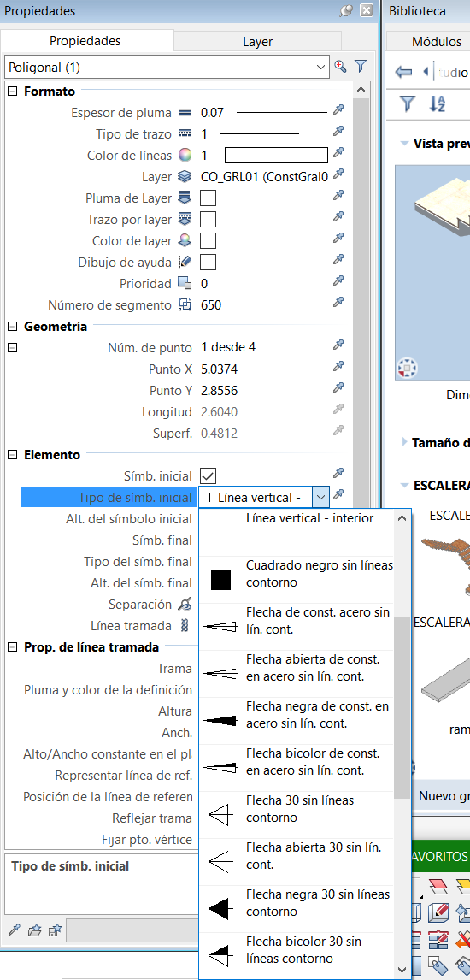This screenshot has width=470, height=980.
Task: Click the back arrow in Biblioteca panel
Action: click(x=404, y=72)
